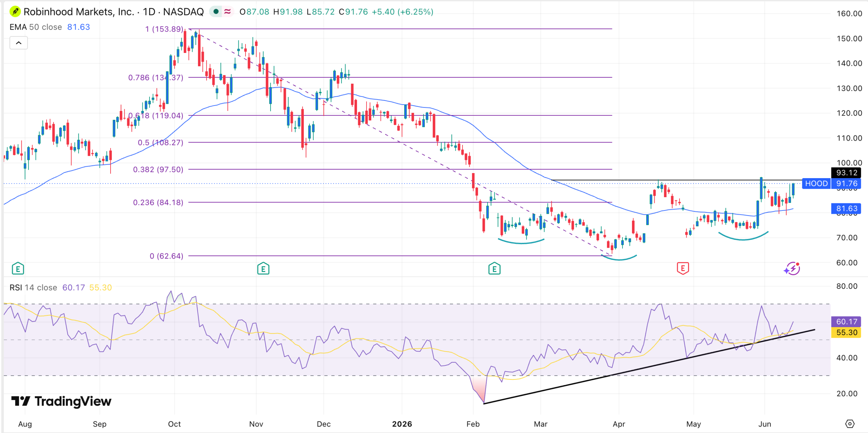Click the yellow 55.30 RSI average label
Image resolution: width=868 pixels, height=433 pixels.
point(846,333)
